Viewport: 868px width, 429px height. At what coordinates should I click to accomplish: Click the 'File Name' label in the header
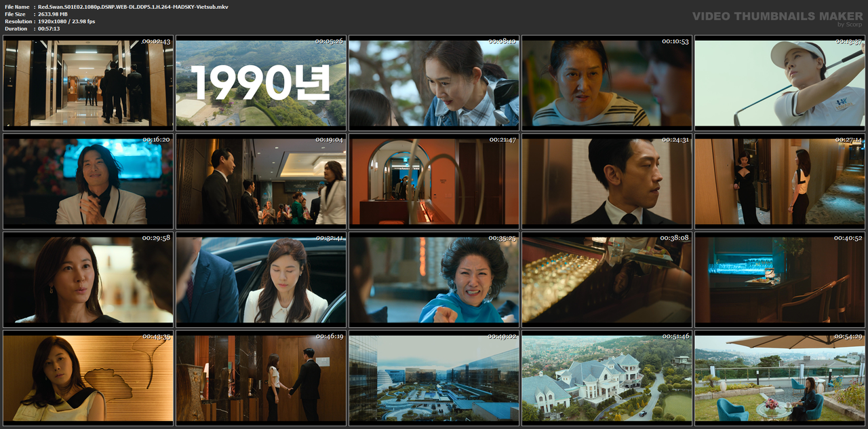(x=16, y=6)
